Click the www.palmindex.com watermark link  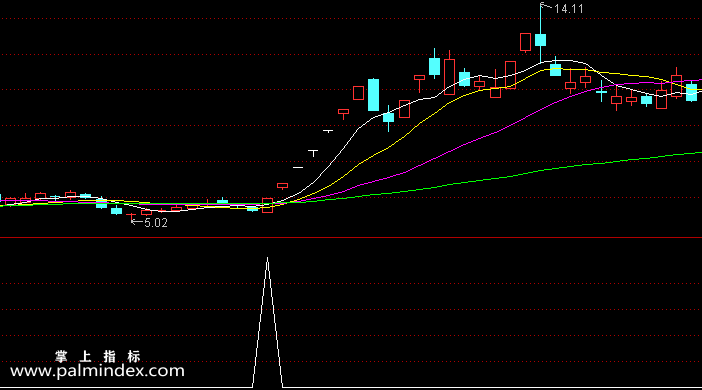(97, 371)
